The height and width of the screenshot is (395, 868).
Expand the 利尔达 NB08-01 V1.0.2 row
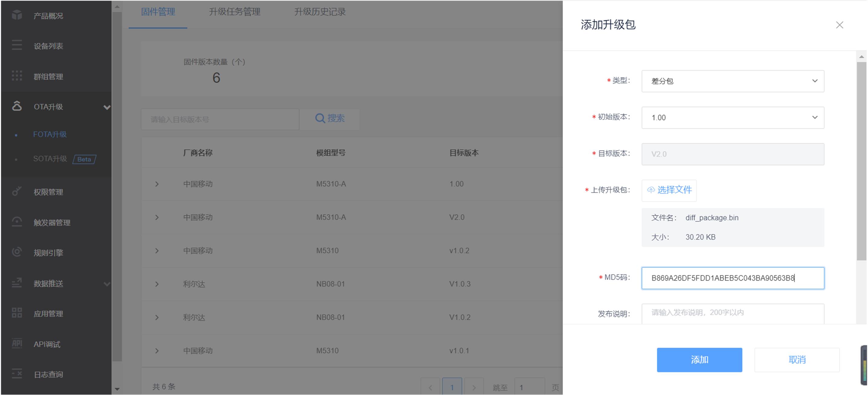coord(157,317)
